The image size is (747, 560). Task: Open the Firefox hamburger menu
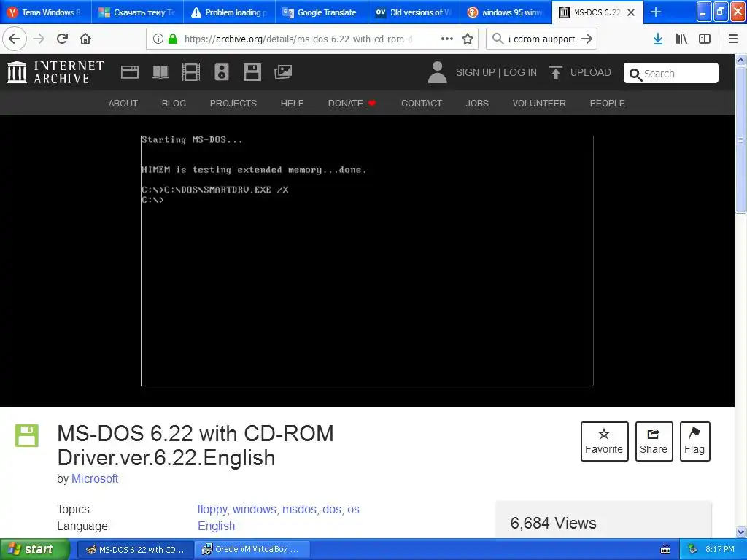click(x=733, y=39)
